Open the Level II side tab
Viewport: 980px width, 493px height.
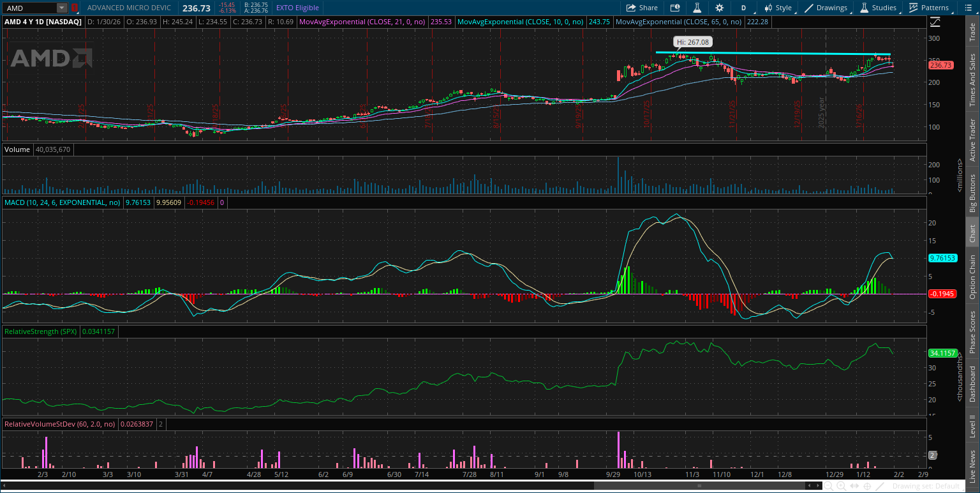tap(972, 426)
